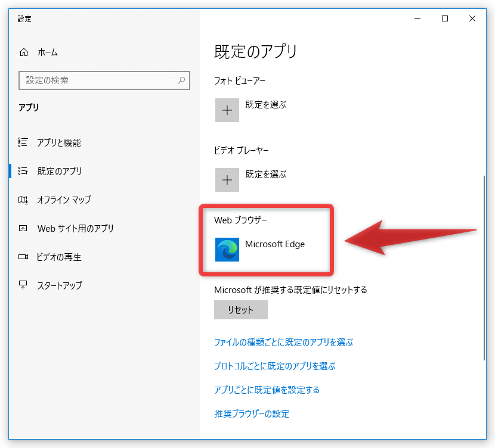Go to オフライン マップ settings
Image resolution: width=495 pixels, height=448 pixels.
click(x=64, y=200)
